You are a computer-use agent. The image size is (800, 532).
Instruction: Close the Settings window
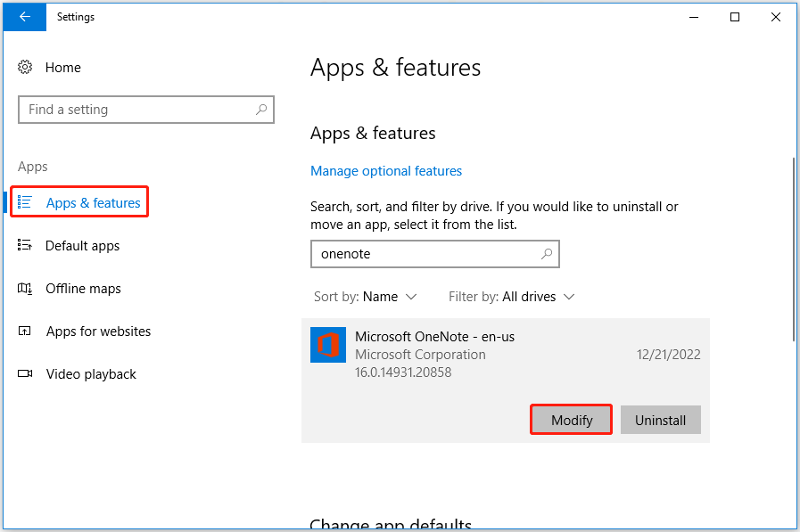776,17
